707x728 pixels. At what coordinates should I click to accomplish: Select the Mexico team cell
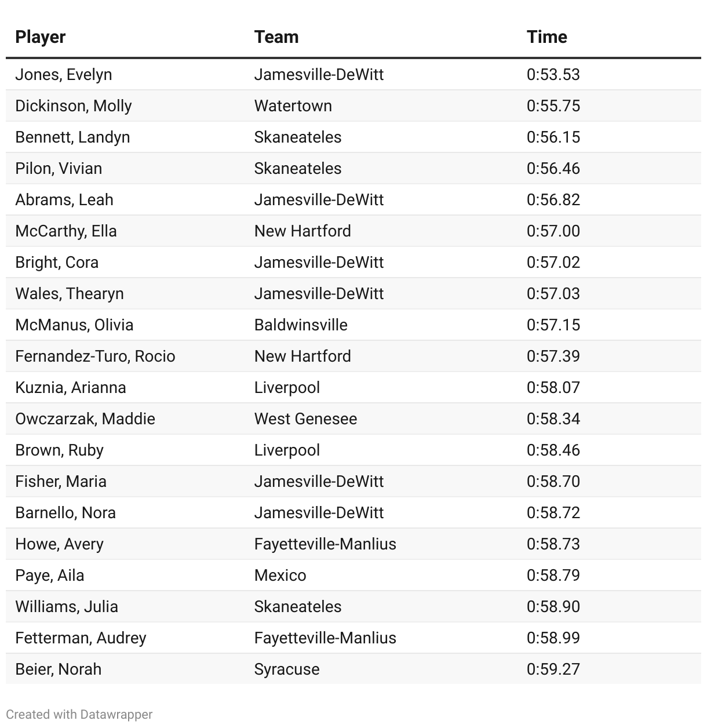(280, 576)
